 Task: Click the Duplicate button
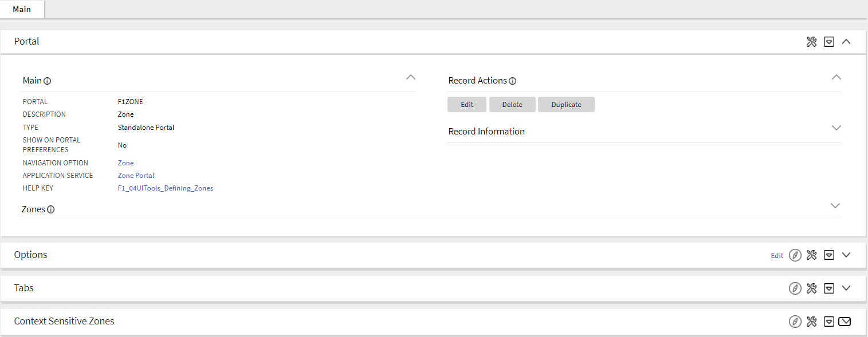tap(566, 104)
